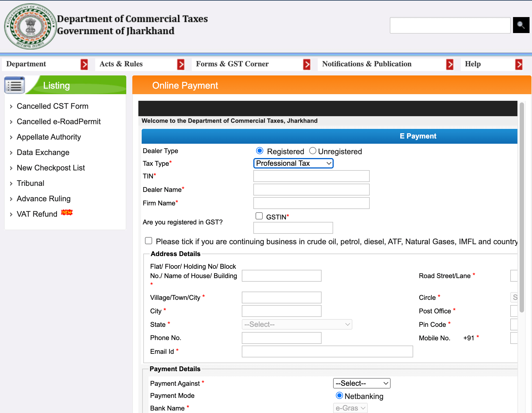Image resolution: width=532 pixels, height=413 pixels.
Task: Open the Notifications & Publication menu
Action: [x=367, y=64]
